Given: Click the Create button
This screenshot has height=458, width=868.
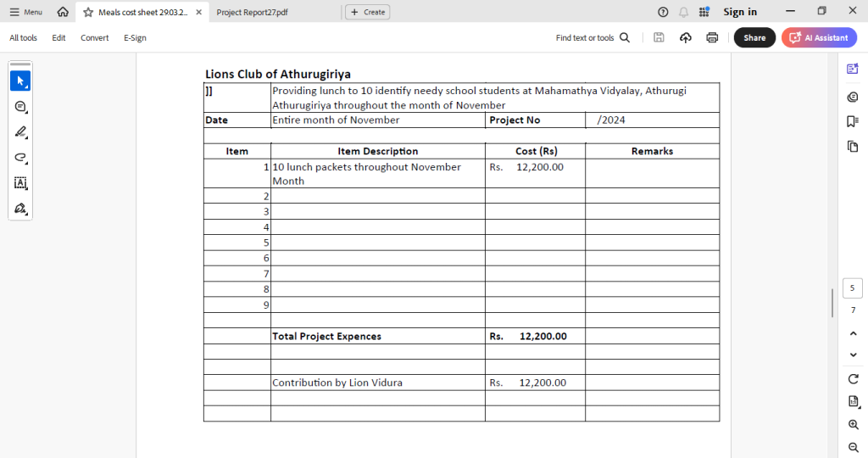Looking at the screenshot, I should coord(368,12).
